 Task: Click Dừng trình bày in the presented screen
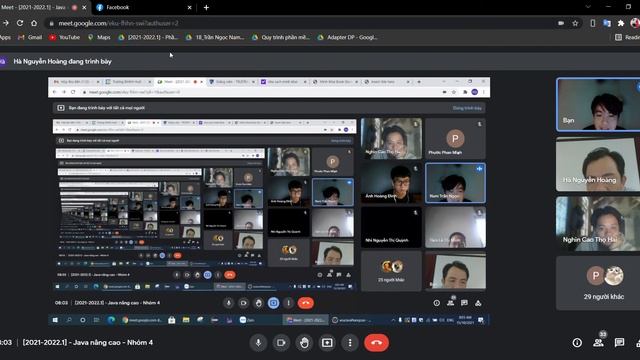pyautogui.click(x=467, y=108)
